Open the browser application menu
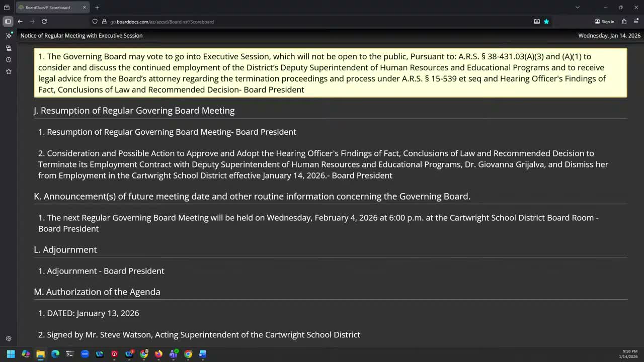The width and height of the screenshot is (644, 362). point(636,22)
